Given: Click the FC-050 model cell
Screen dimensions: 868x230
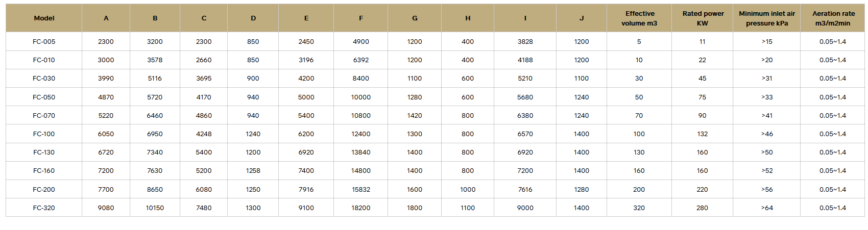Looking at the screenshot, I should click(x=44, y=97).
